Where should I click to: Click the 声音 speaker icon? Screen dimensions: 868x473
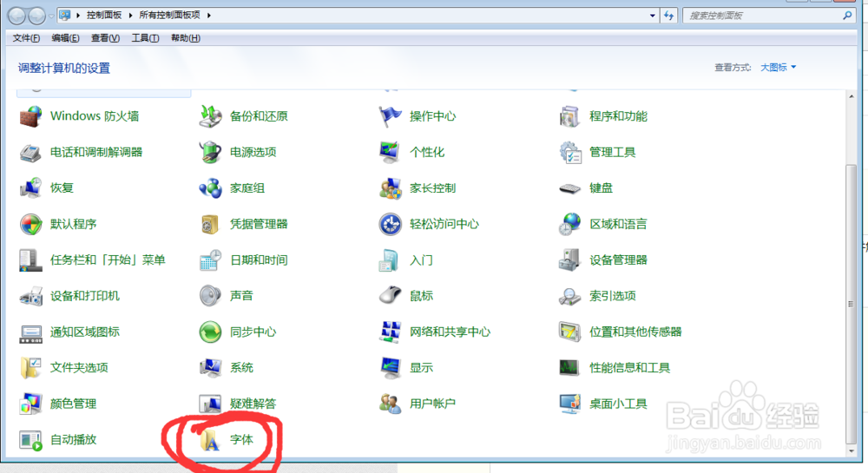pyautogui.click(x=210, y=296)
